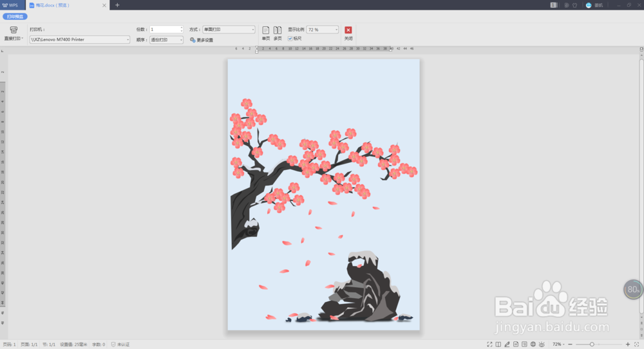
Task: Click the eye protection mode icon
Action: pos(542,344)
